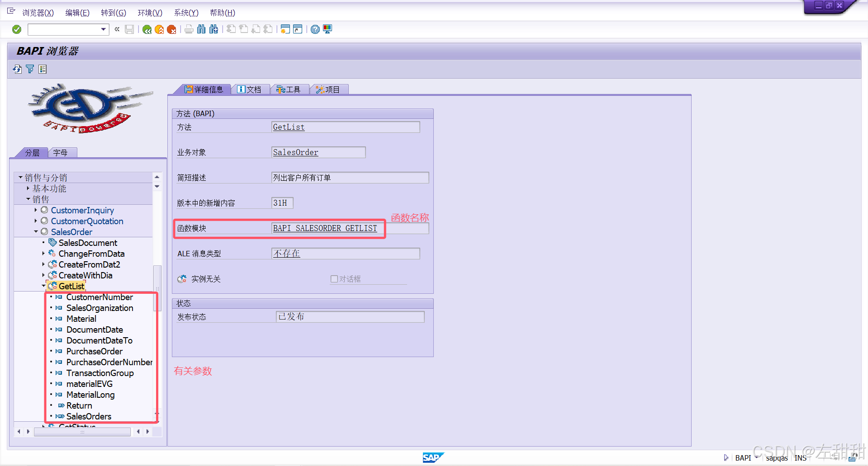Open the 浏览器(X) menu
Image resolution: width=868 pixels, height=466 pixels.
(38, 13)
